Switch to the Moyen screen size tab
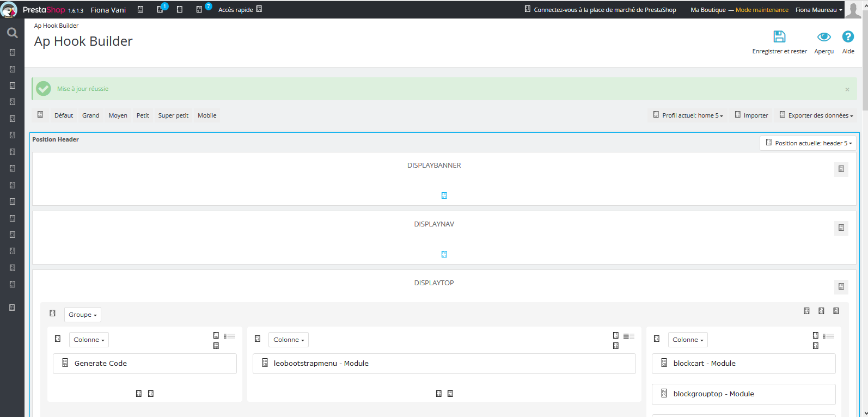 [x=118, y=115]
